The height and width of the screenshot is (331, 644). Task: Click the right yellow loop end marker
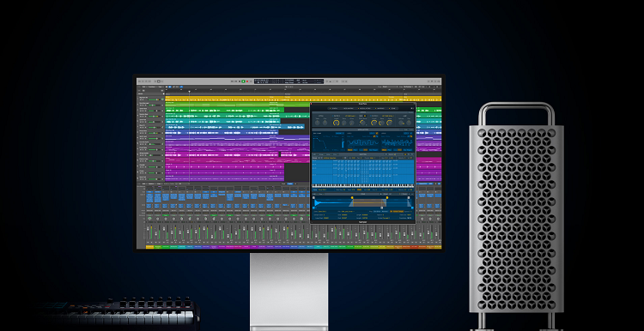click(x=387, y=198)
